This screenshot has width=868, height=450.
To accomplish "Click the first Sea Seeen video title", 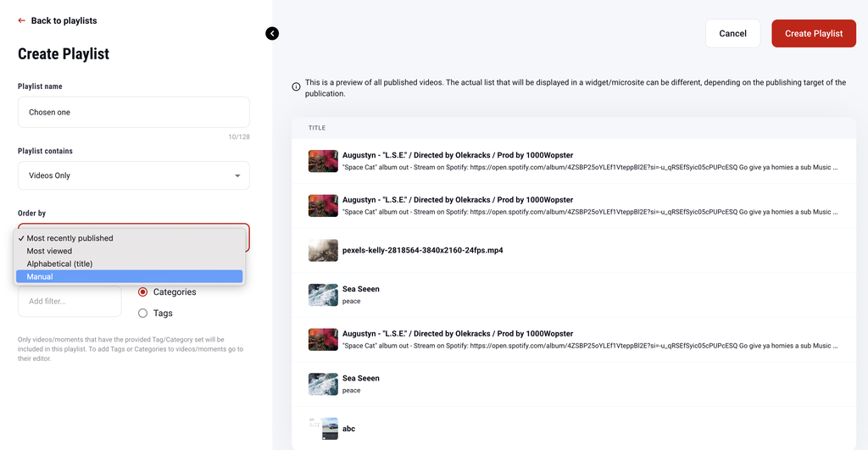I will (360, 289).
